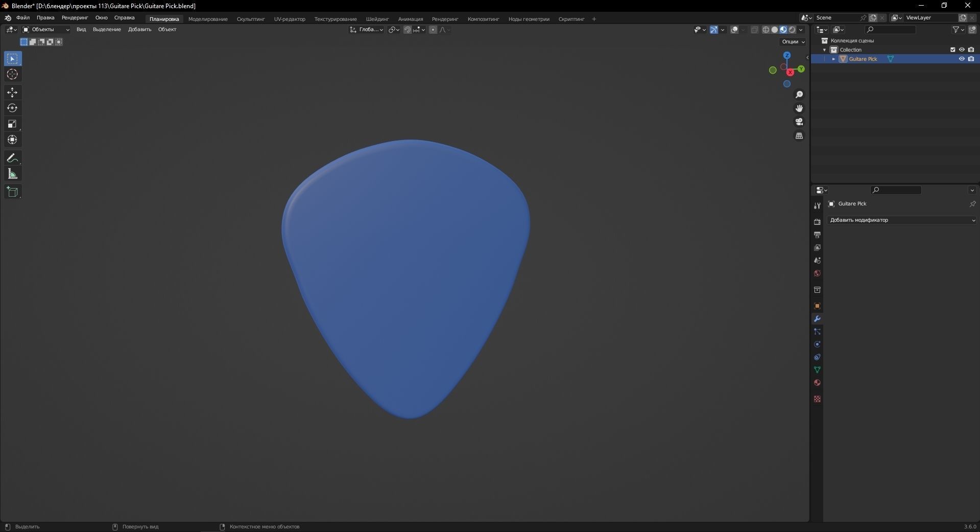The image size is (980, 532).
Task: Open the Material properties tab
Action: [817, 383]
